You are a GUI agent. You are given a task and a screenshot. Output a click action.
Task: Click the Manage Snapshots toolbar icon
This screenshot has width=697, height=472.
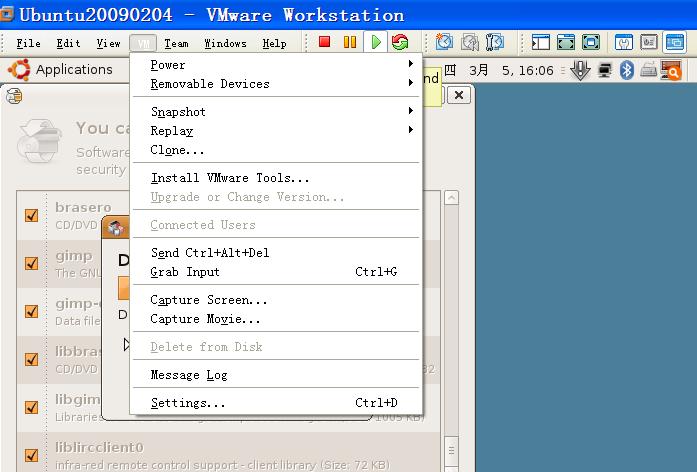494,42
